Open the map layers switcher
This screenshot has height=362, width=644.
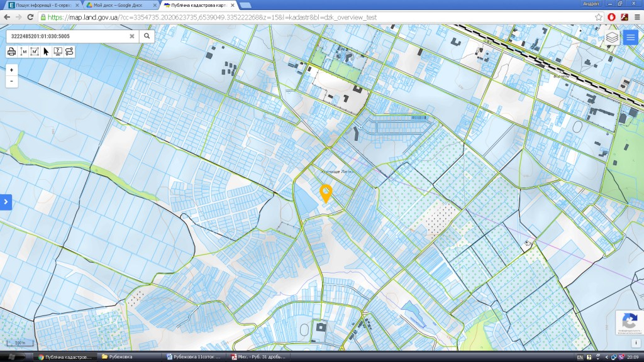click(x=612, y=37)
